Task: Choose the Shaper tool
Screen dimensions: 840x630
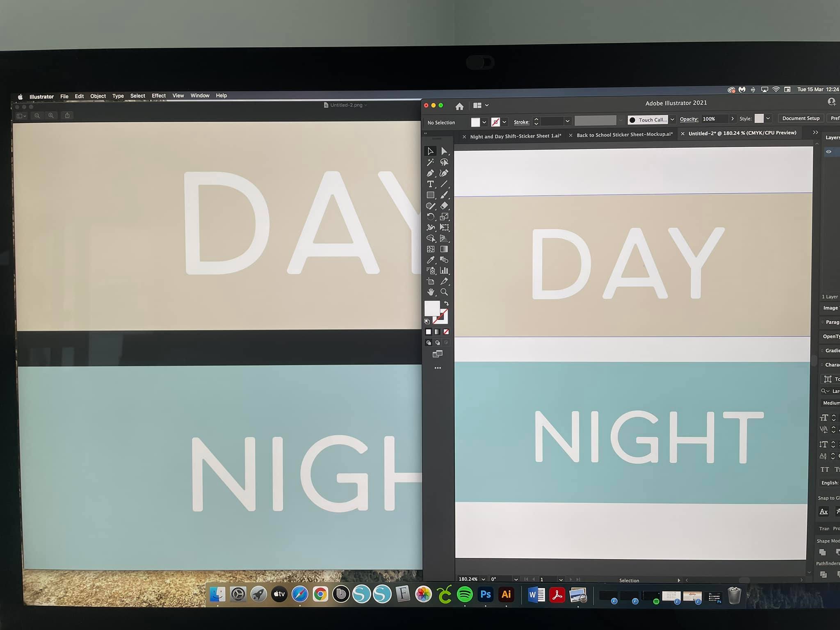Action: (x=430, y=206)
